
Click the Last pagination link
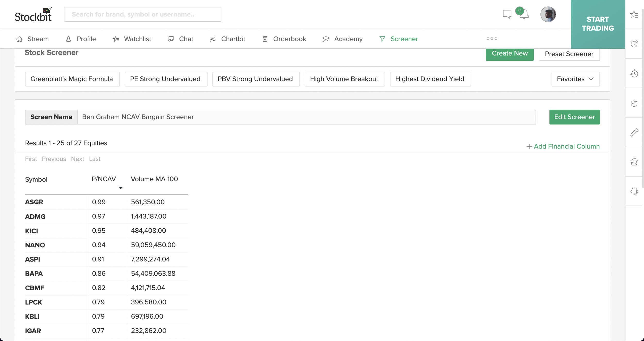(x=95, y=159)
